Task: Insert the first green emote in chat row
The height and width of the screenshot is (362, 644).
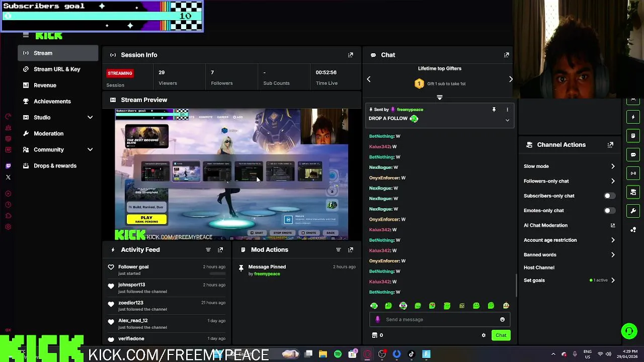Action: tap(374, 306)
